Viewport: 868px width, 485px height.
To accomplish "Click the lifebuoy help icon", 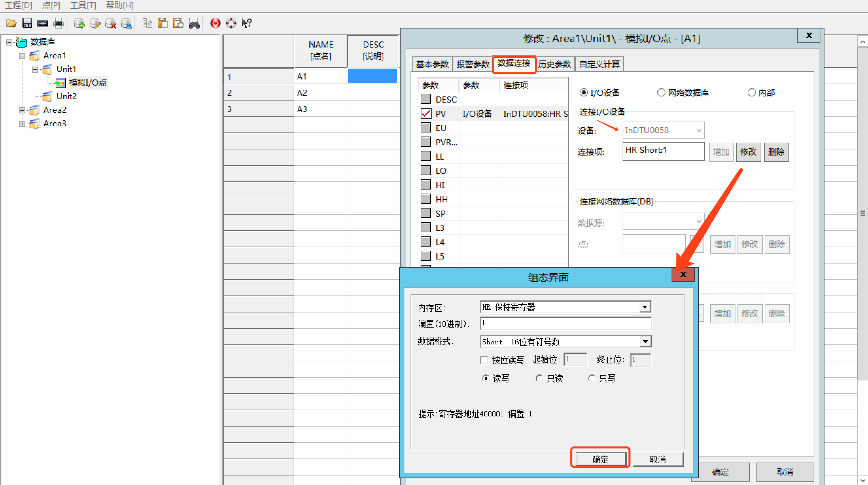I will click(x=231, y=23).
